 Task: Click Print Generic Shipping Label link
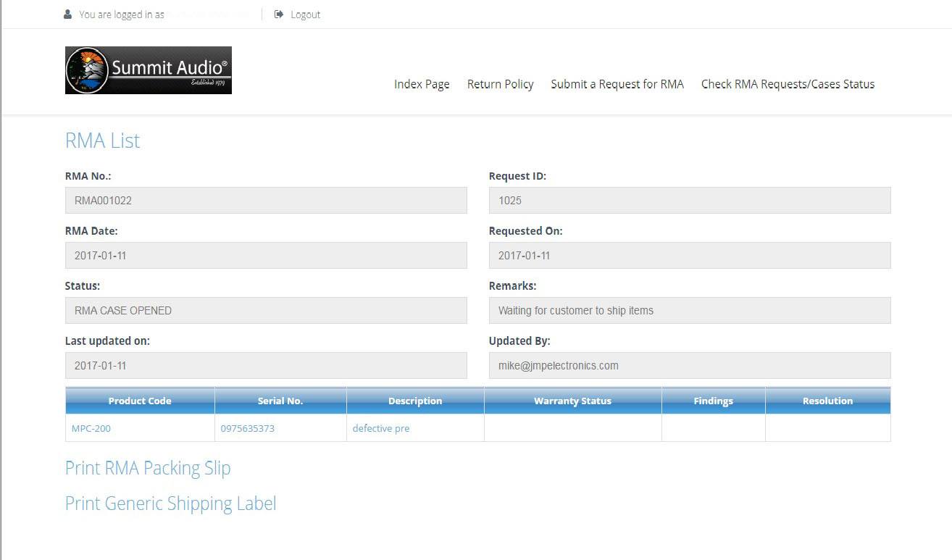tap(171, 503)
